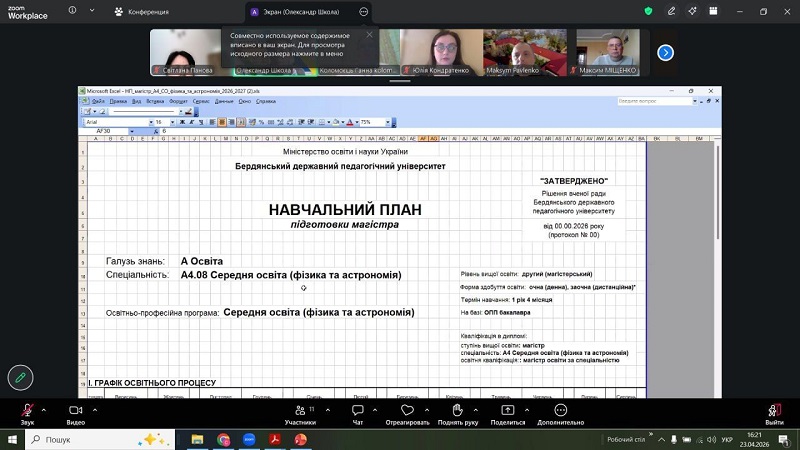
Task: Click the Windows search box Пошук
Action: pos(85,440)
